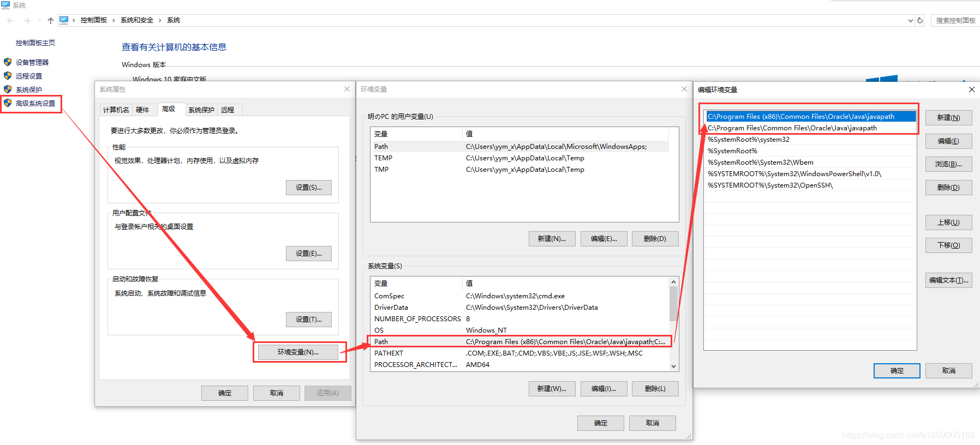Image resolution: width=980 pixels, height=445 pixels.
Task: Click 取消 in 系统属性 dialog
Action: (x=277, y=393)
